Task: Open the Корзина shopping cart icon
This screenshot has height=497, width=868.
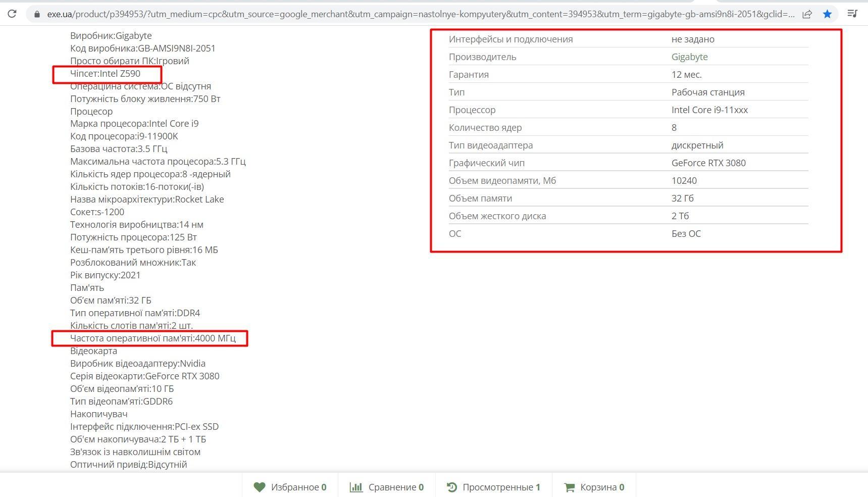Action: (570, 487)
